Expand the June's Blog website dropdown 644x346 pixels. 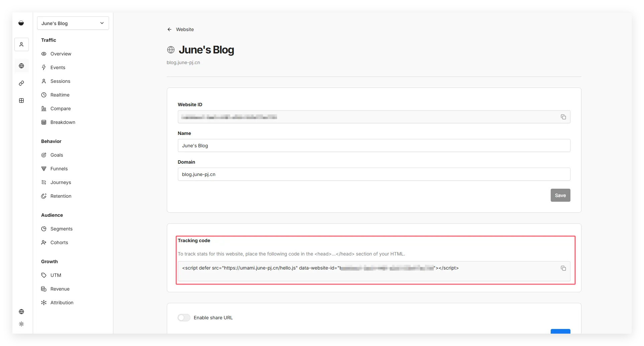tap(73, 23)
